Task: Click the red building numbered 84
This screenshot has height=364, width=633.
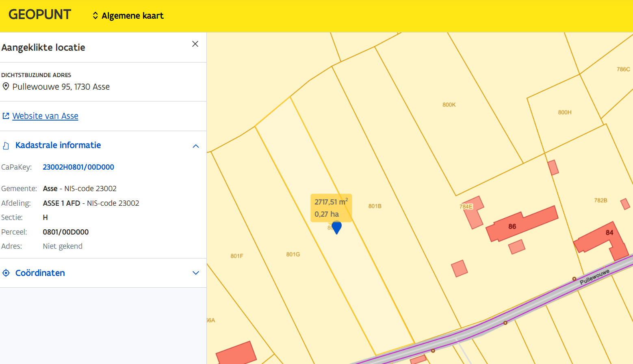Action: coord(597,239)
